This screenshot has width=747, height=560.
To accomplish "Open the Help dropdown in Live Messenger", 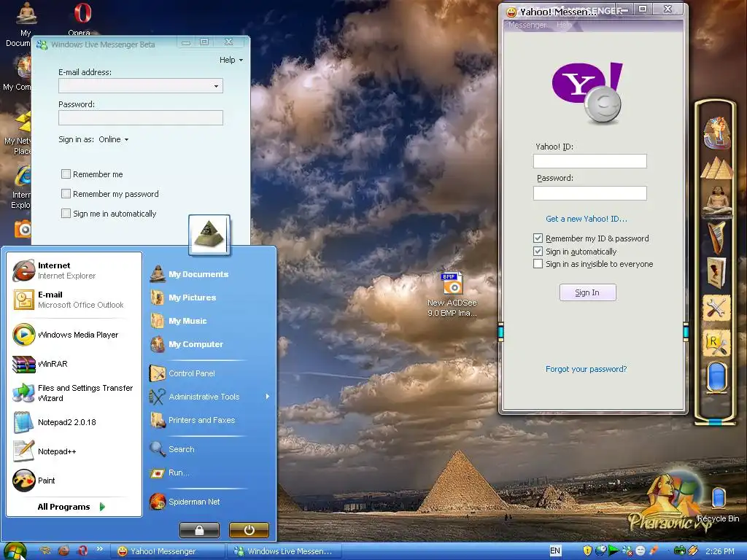I will point(231,60).
